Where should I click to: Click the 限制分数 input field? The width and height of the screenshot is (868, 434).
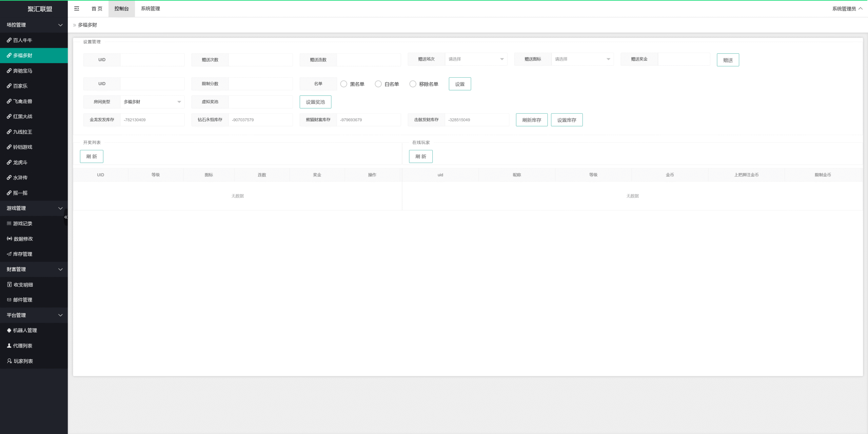[x=260, y=84]
